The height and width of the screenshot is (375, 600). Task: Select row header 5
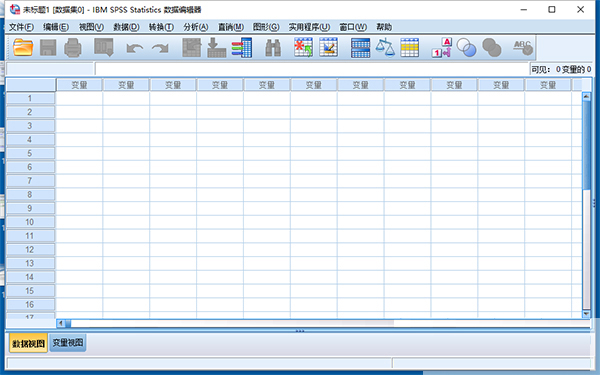(30, 153)
